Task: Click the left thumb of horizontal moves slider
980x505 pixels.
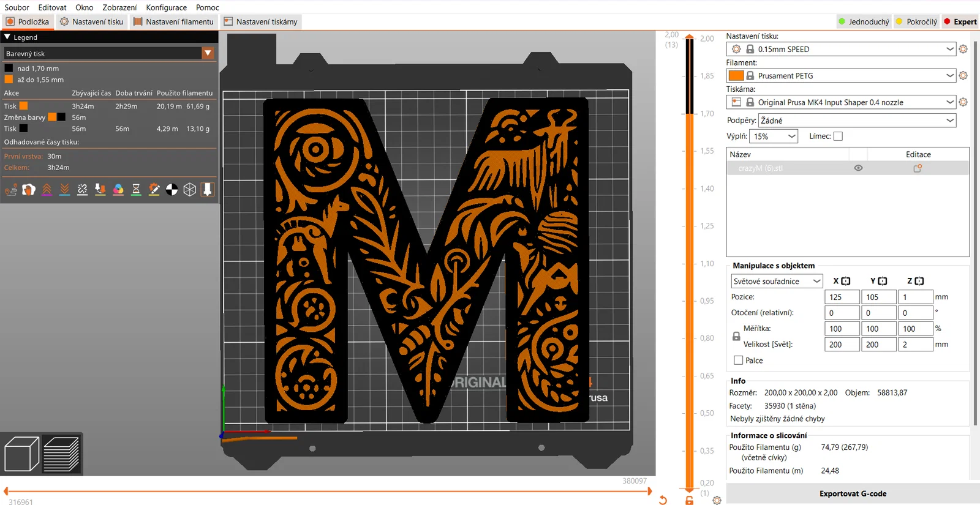Action: point(6,491)
